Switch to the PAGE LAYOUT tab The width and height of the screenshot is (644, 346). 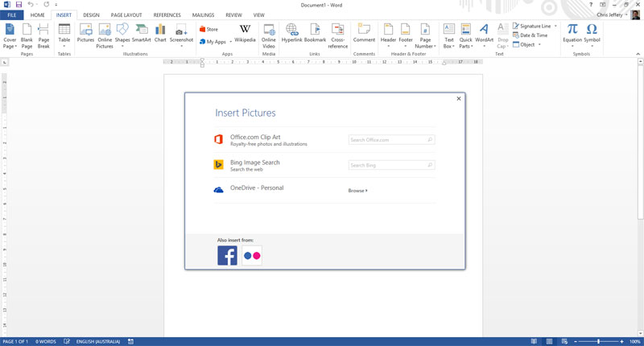[x=126, y=14]
